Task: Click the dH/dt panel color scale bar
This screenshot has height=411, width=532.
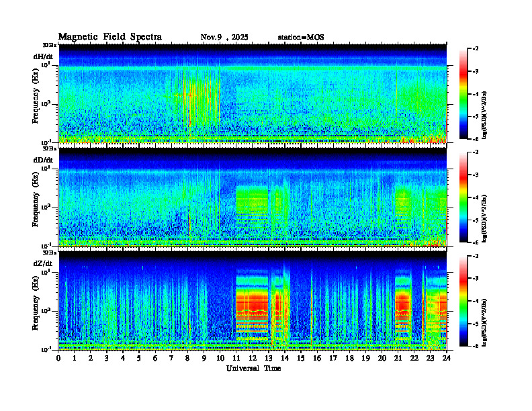Action: pyautogui.click(x=463, y=94)
